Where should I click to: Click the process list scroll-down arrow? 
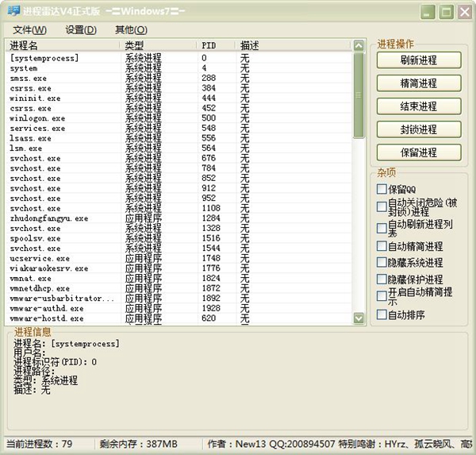(359, 318)
